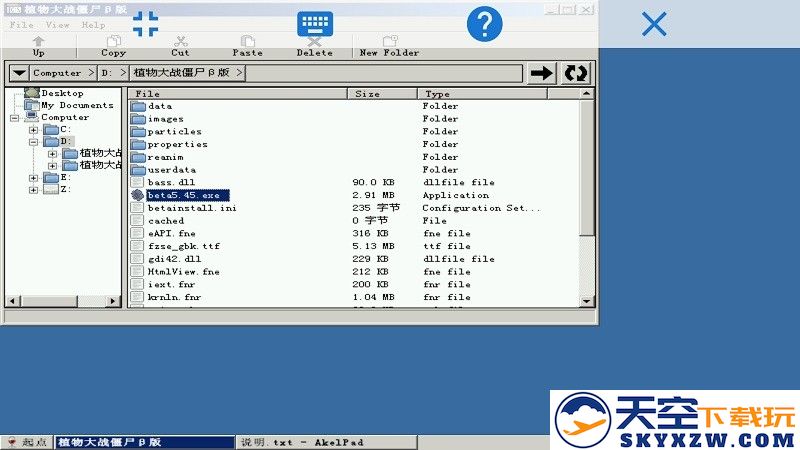Click the refresh arrows button
The height and width of the screenshot is (450, 800).
(x=576, y=73)
